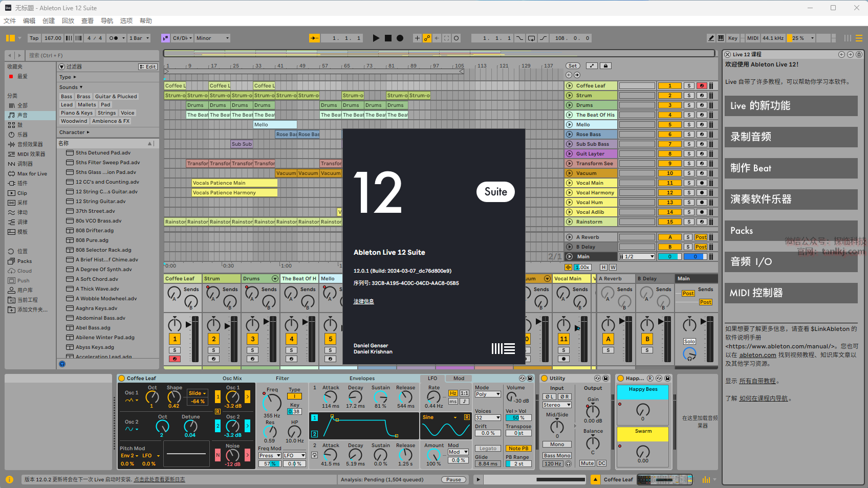
Task: Open the 帮助 menu
Action: 146,21
